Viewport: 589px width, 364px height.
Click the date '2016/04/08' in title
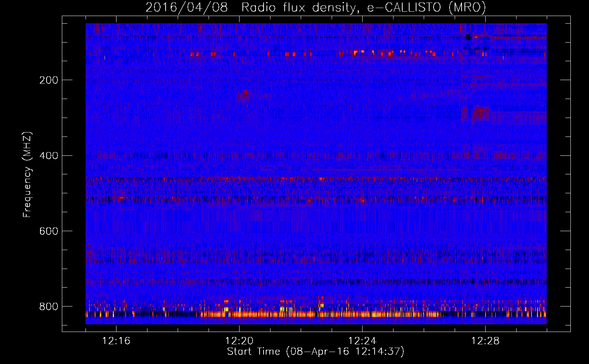click(187, 7)
